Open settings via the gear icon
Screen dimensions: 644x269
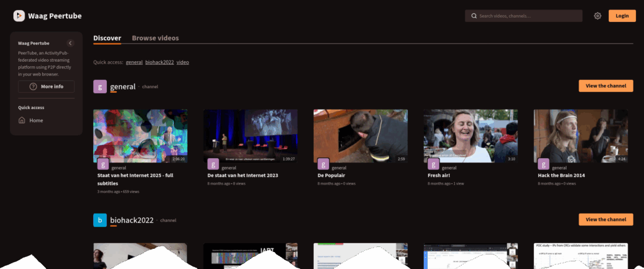click(x=597, y=16)
